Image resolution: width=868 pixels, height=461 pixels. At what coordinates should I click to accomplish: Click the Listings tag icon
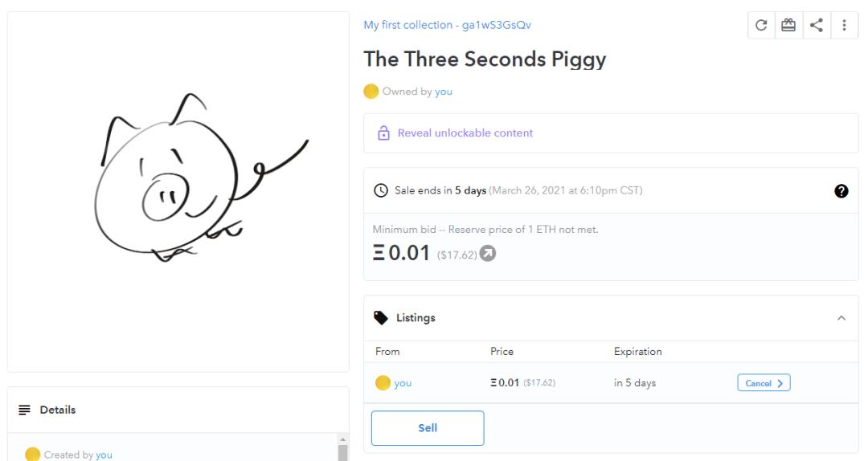coord(381,318)
